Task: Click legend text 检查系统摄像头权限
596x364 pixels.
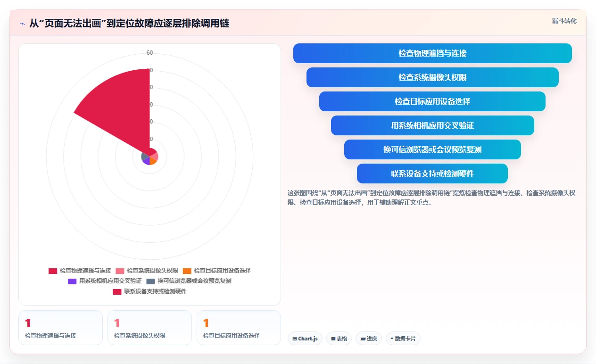Action: tap(152, 271)
